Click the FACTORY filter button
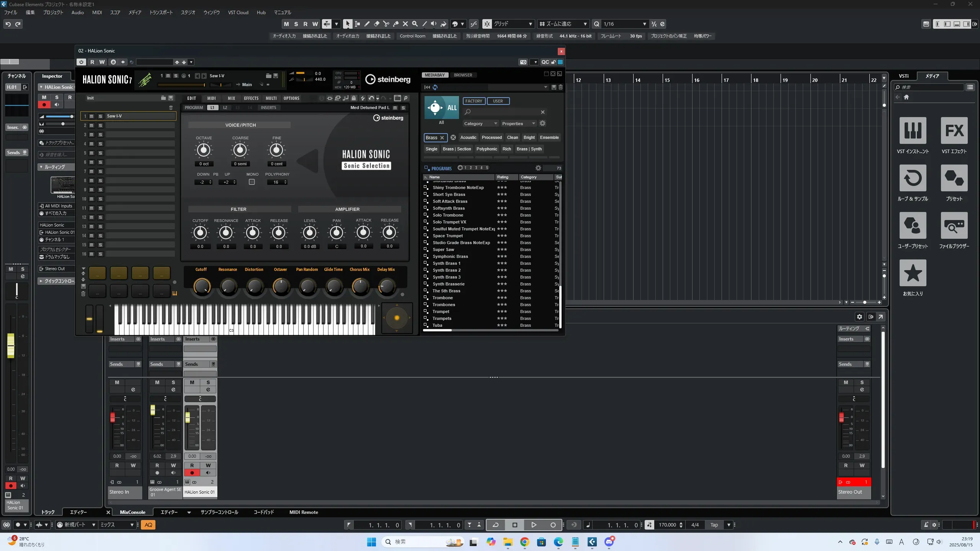This screenshot has width=980, height=551. coord(474,101)
